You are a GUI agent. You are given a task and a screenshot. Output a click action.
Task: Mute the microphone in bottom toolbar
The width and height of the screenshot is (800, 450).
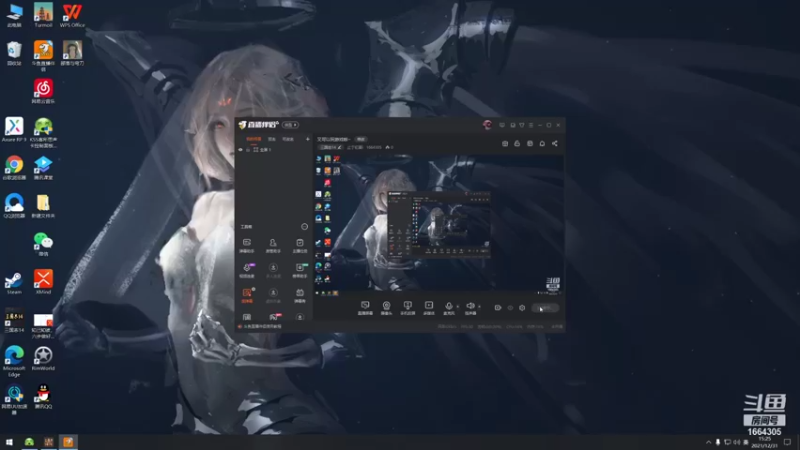pos(448,308)
